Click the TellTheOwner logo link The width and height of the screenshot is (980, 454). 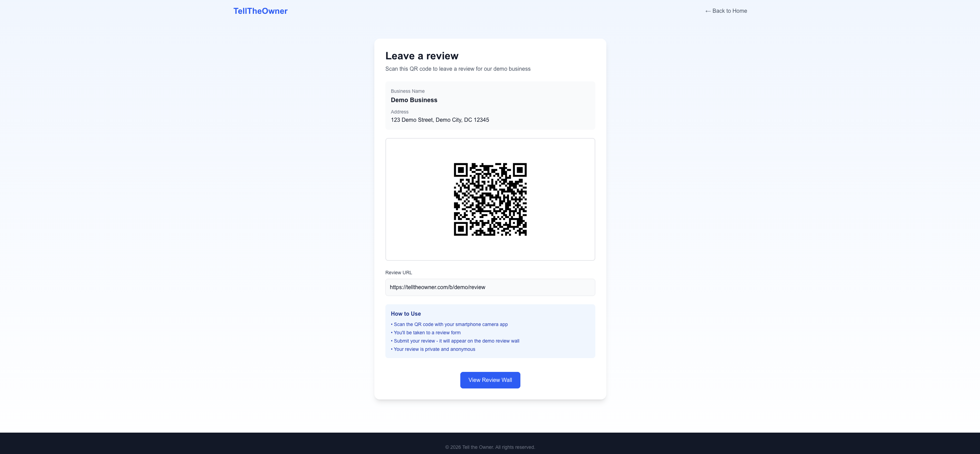[x=260, y=11]
